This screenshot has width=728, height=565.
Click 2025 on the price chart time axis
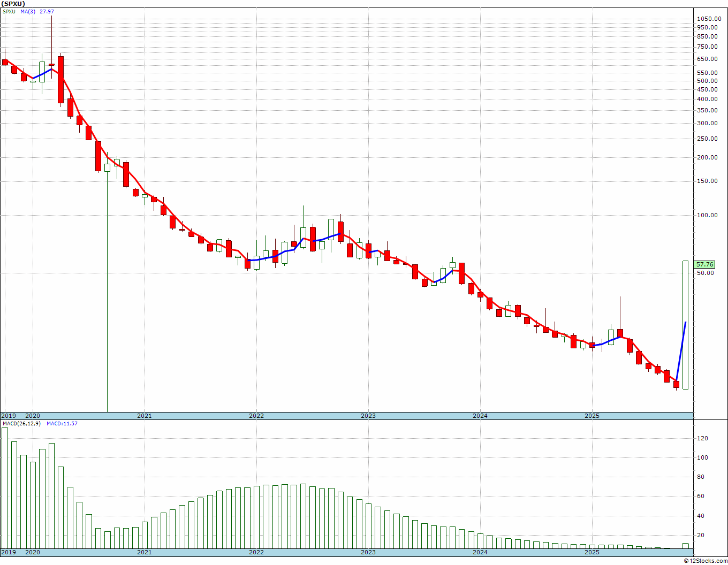point(591,416)
